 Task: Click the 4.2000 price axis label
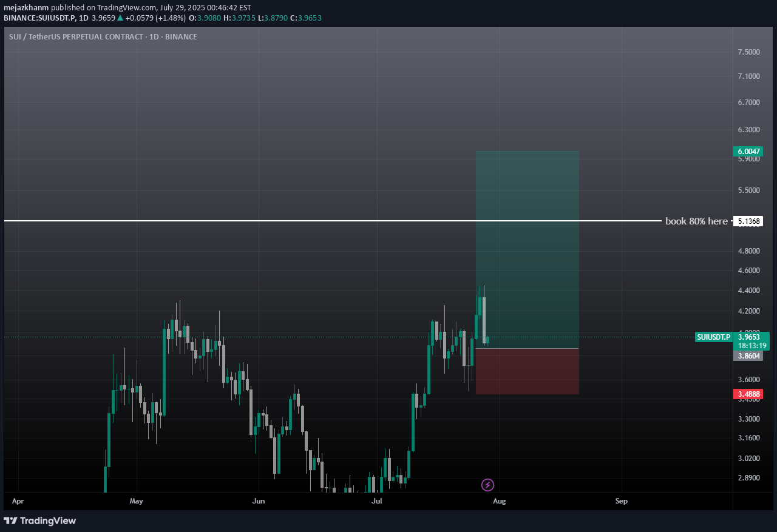748,311
